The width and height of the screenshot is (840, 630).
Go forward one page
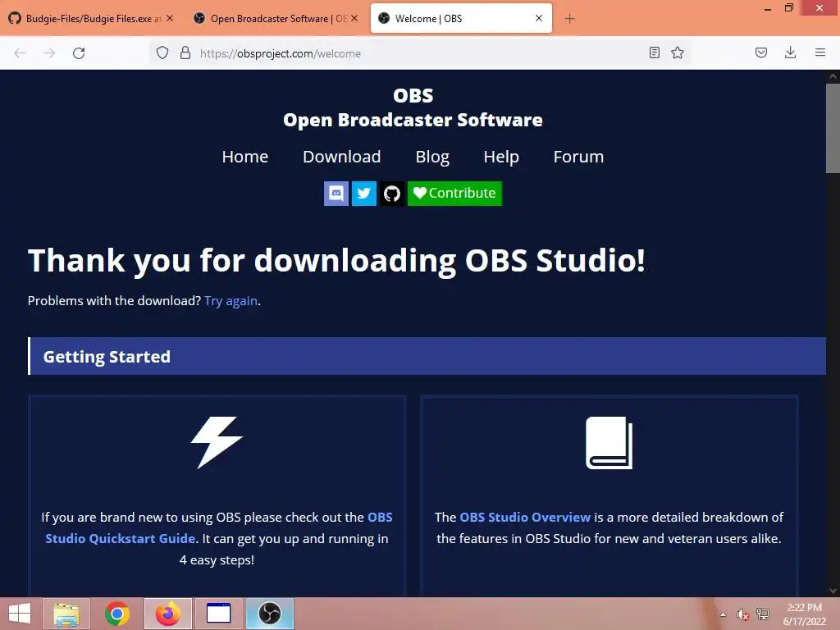tap(49, 53)
